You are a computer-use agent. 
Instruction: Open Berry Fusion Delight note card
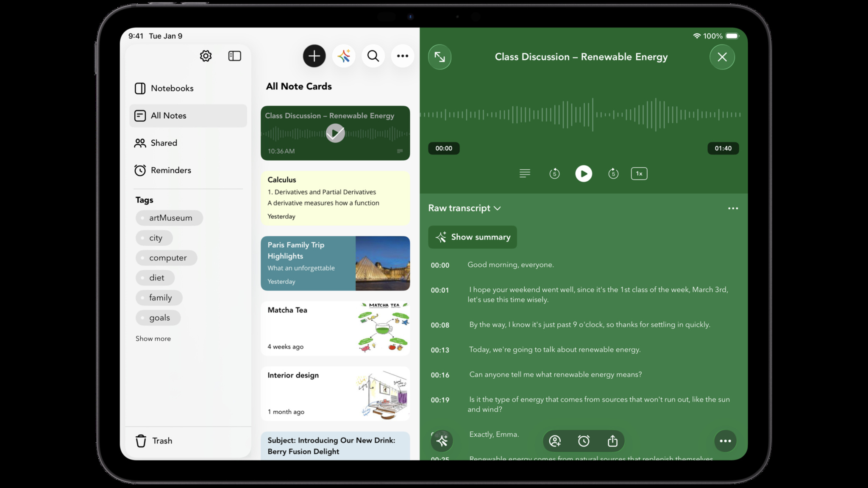(335, 446)
